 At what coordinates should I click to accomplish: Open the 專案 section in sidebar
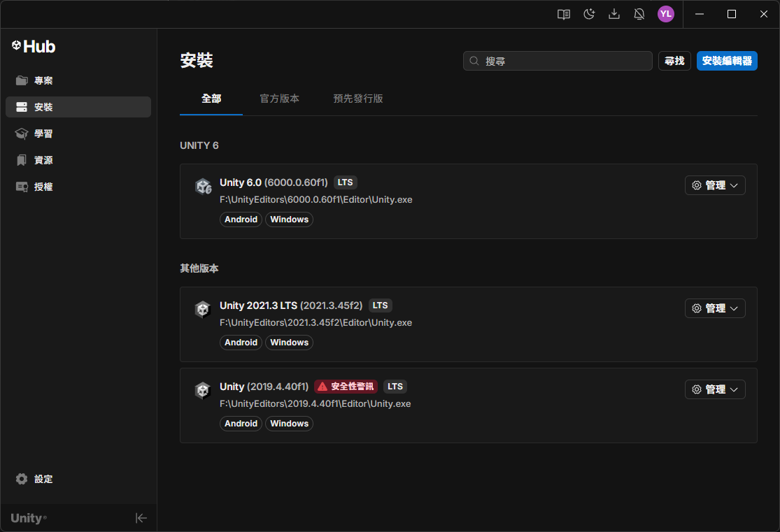coord(43,80)
